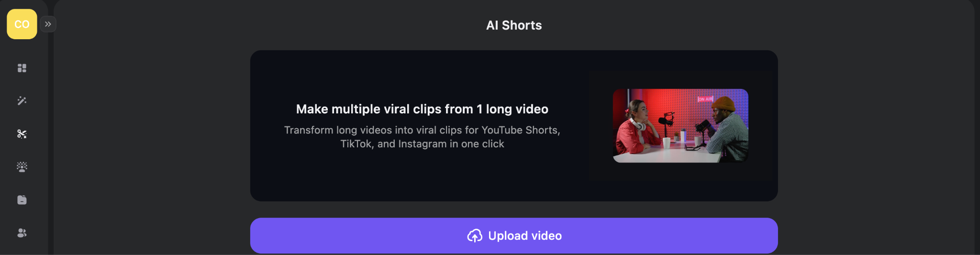Click the ON AIR neon sign in thumbnail
The image size is (980, 255).
(x=705, y=99)
